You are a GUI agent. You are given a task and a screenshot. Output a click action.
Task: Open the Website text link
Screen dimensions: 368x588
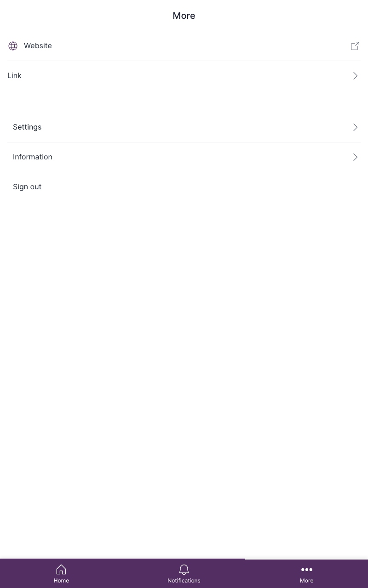pos(38,45)
